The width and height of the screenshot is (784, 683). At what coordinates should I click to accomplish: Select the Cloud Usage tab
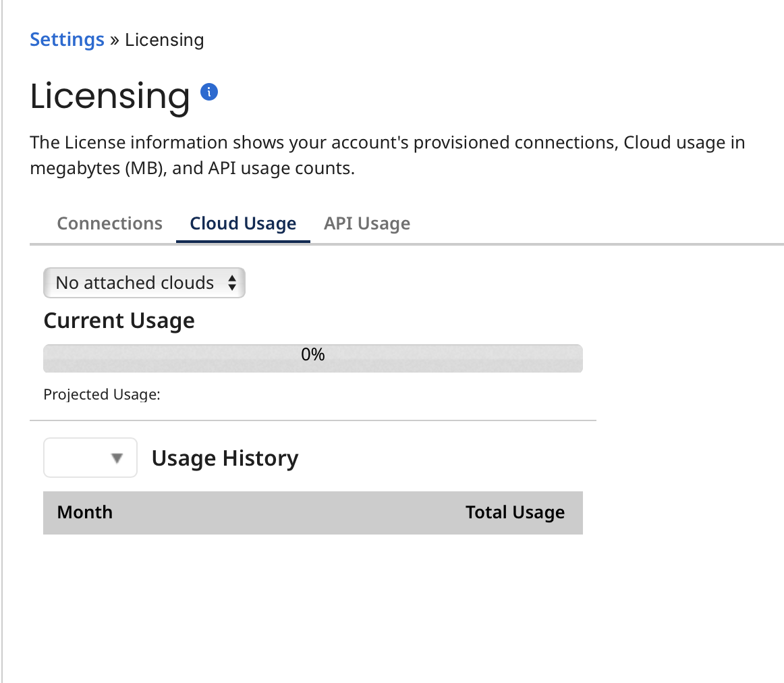pyautogui.click(x=242, y=223)
